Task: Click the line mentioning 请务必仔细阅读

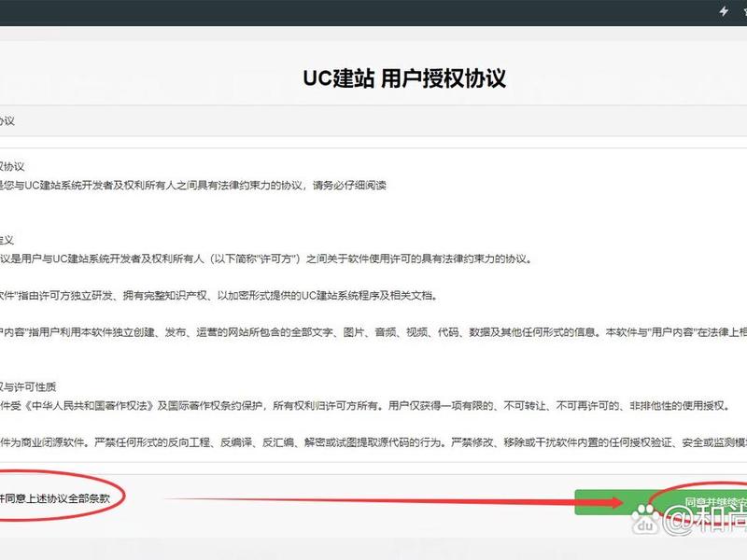Action: (x=193, y=185)
